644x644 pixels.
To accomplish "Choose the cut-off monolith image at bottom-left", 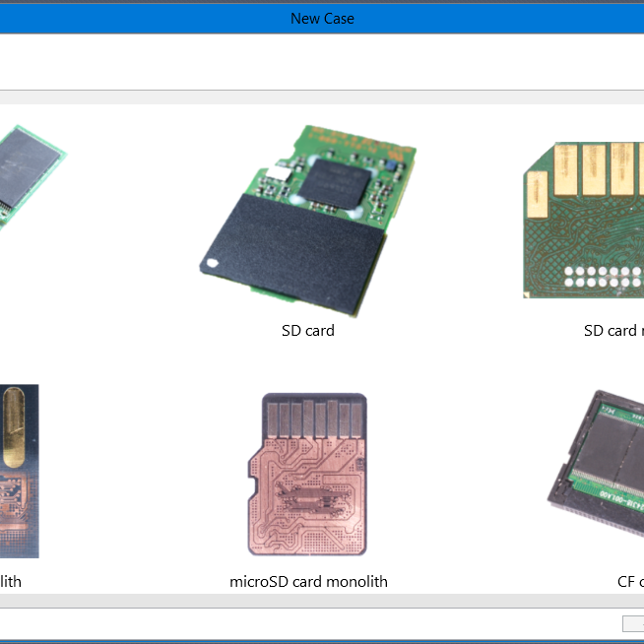I will click(x=20, y=472).
